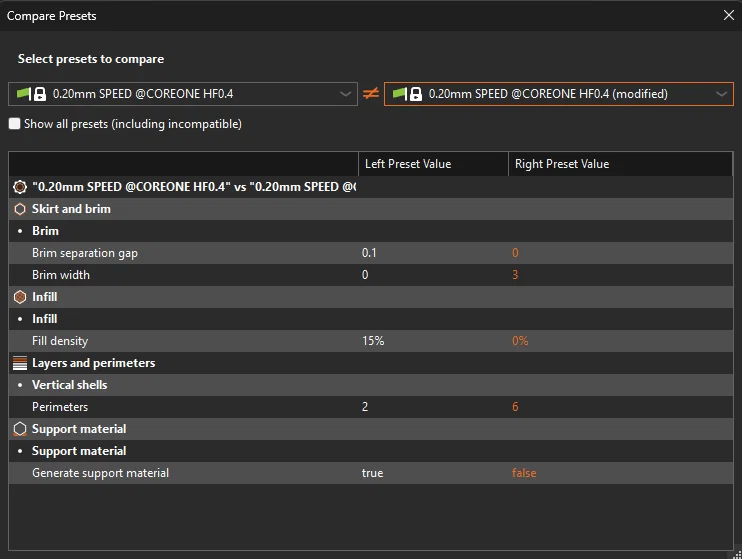Click the Fill density label
The height and width of the screenshot is (559, 742).
pyautogui.click(x=60, y=341)
